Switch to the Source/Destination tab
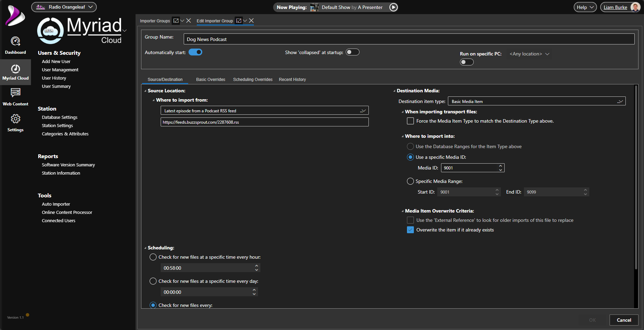The image size is (644, 330). (165, 80)
